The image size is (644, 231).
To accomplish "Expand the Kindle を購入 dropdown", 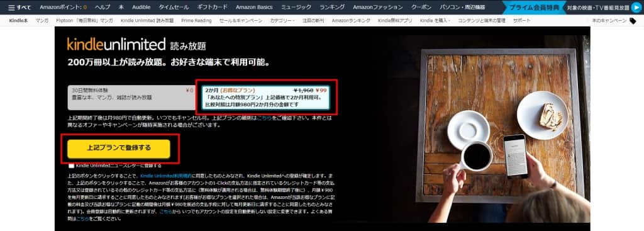I will (435, 21).
